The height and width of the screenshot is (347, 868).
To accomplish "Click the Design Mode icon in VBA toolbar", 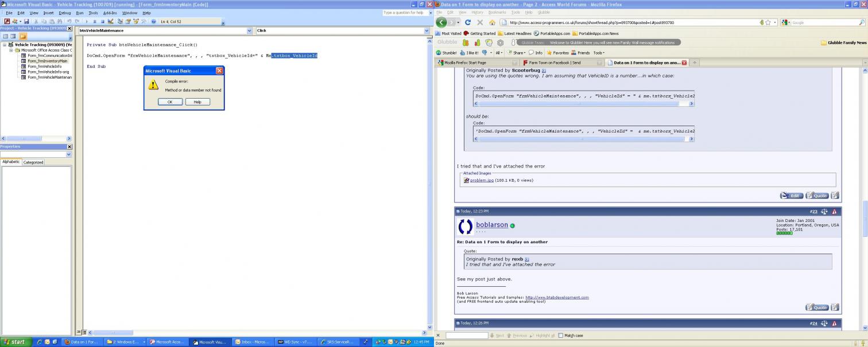I will point(111,21).
